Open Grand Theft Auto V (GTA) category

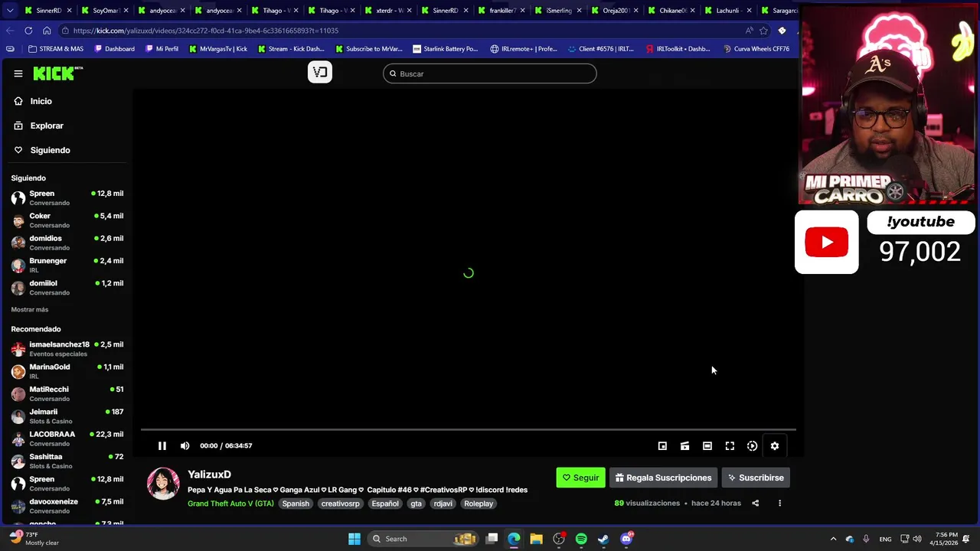230,504
